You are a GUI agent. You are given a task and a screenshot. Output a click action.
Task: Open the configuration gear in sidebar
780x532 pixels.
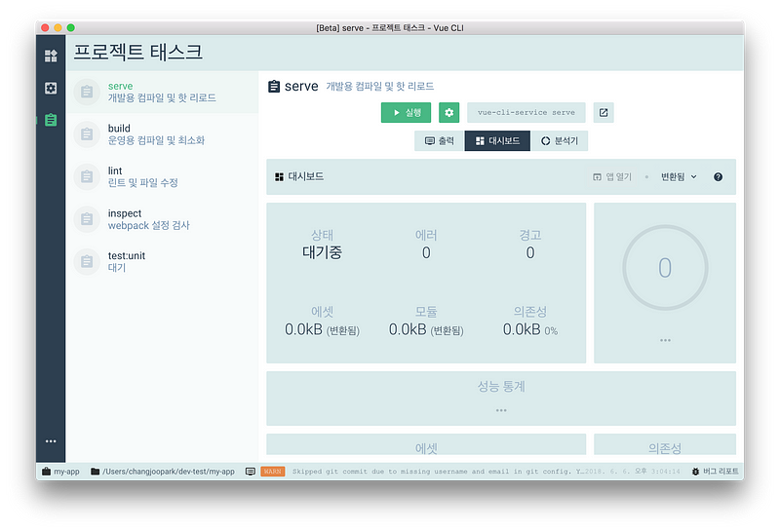[x=51, y=88]
